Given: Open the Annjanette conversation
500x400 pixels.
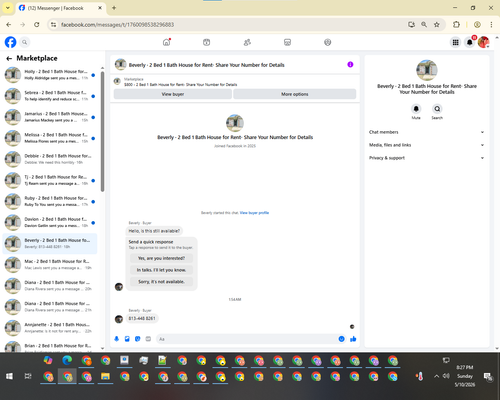Looking at the screenshot, I should coord(50,328).
